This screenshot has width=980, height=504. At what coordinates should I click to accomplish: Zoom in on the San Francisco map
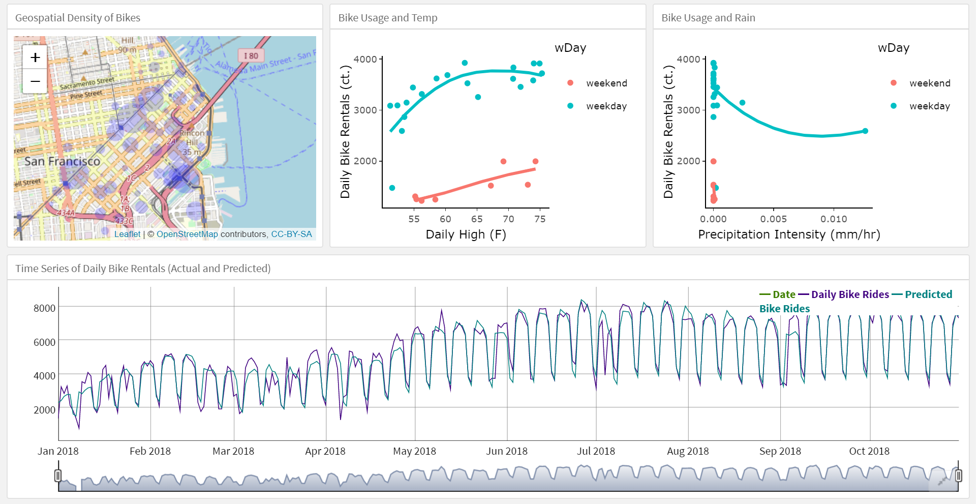[35, 57]
